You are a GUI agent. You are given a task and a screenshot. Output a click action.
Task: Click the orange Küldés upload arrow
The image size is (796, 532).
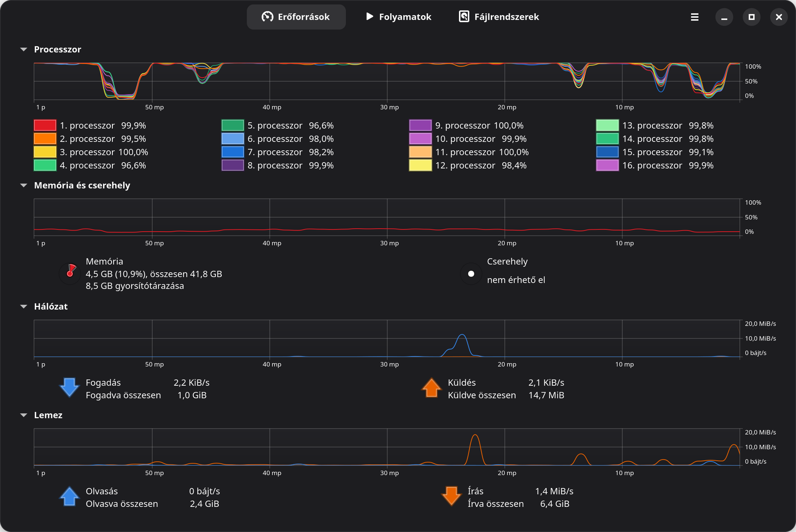tap(431, 387)
